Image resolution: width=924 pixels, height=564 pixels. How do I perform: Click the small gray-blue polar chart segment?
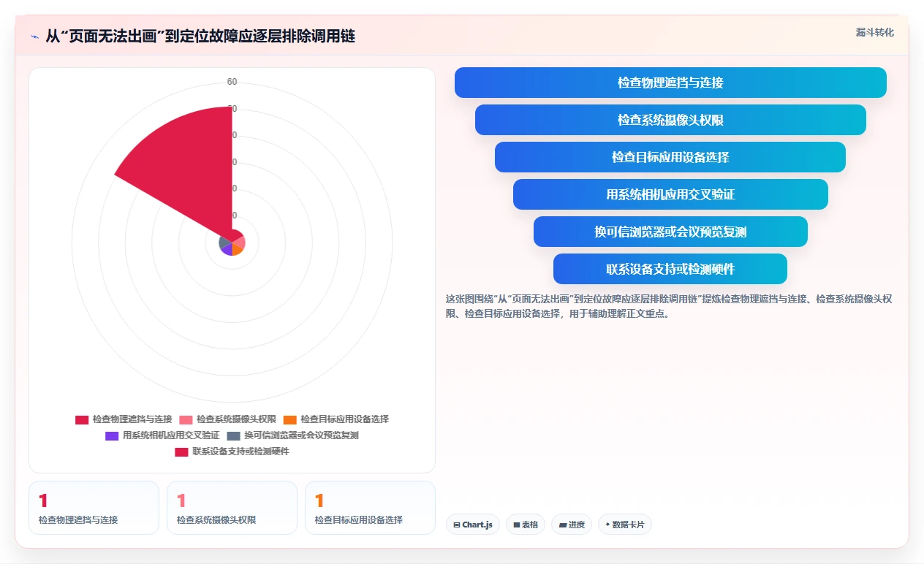225,242
